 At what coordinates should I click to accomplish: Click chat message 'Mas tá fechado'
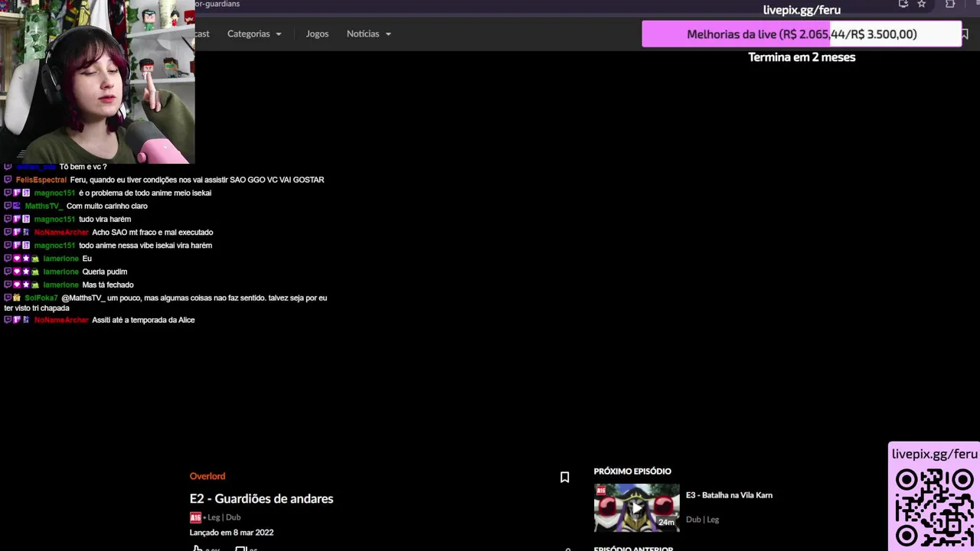108,285
